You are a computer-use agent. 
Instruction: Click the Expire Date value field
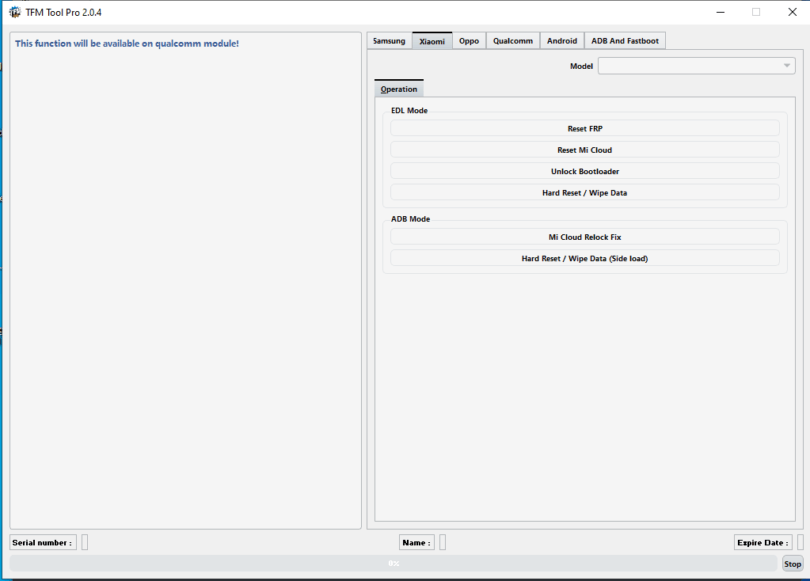click(x=800, y=542)
